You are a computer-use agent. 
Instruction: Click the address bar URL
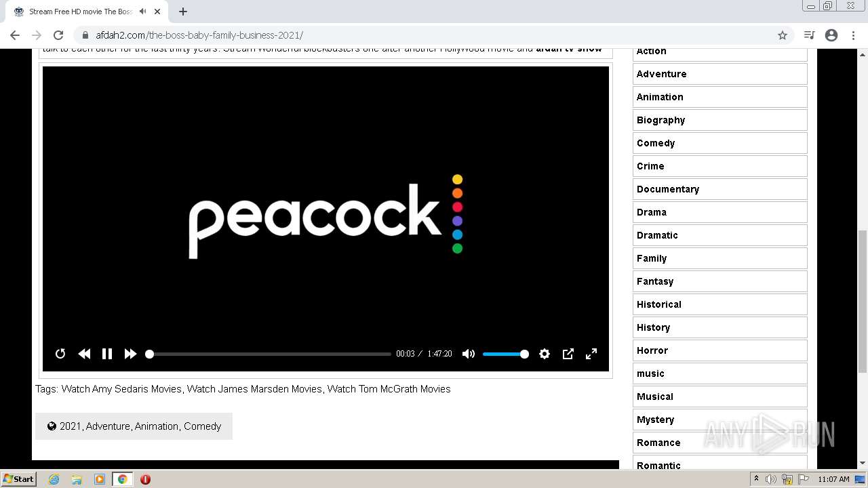point(199,35)
